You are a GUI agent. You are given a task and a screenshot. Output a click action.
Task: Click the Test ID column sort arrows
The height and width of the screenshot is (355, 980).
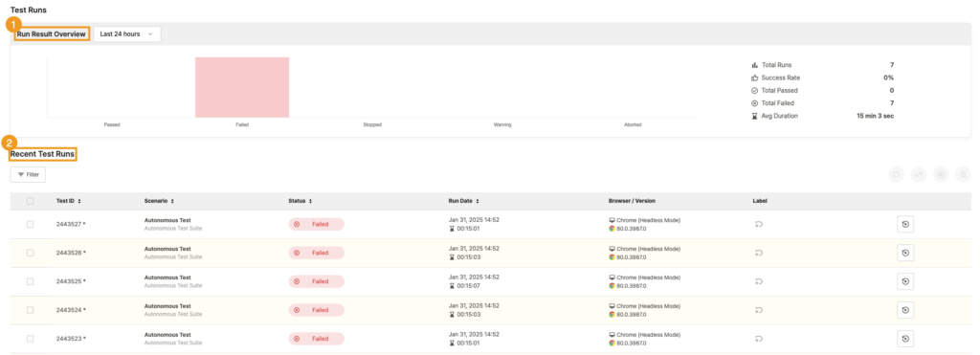(79, 201)
